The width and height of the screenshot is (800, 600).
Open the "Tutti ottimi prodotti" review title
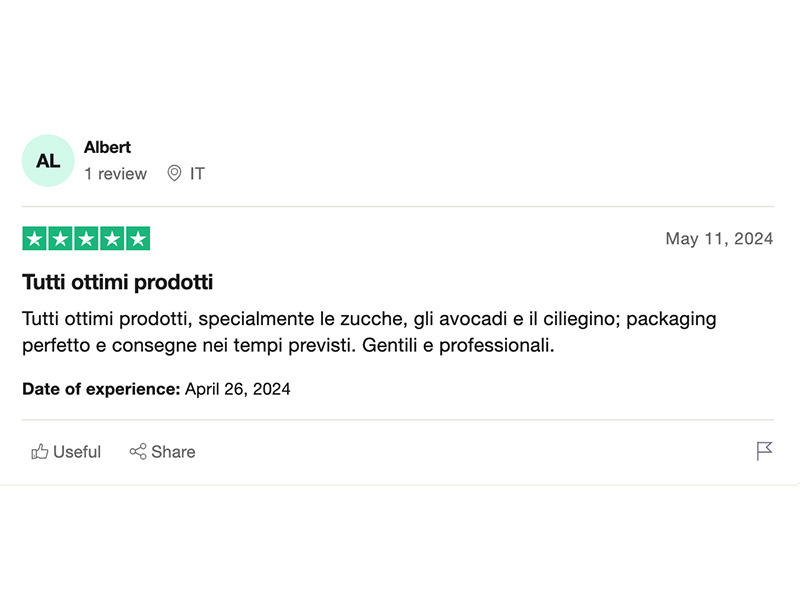[118, 283]
